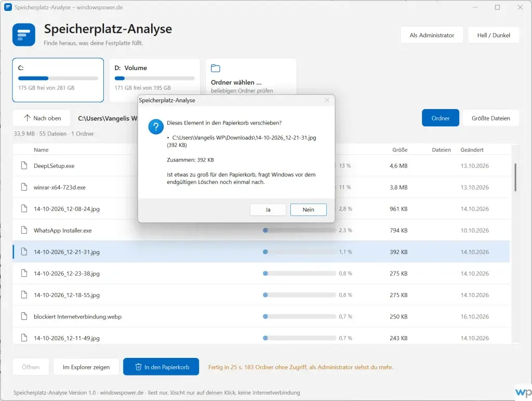532x401 pixels.
Task: Select the blockiert Internetverbindung.webp row
Action: tap(261, 316)
